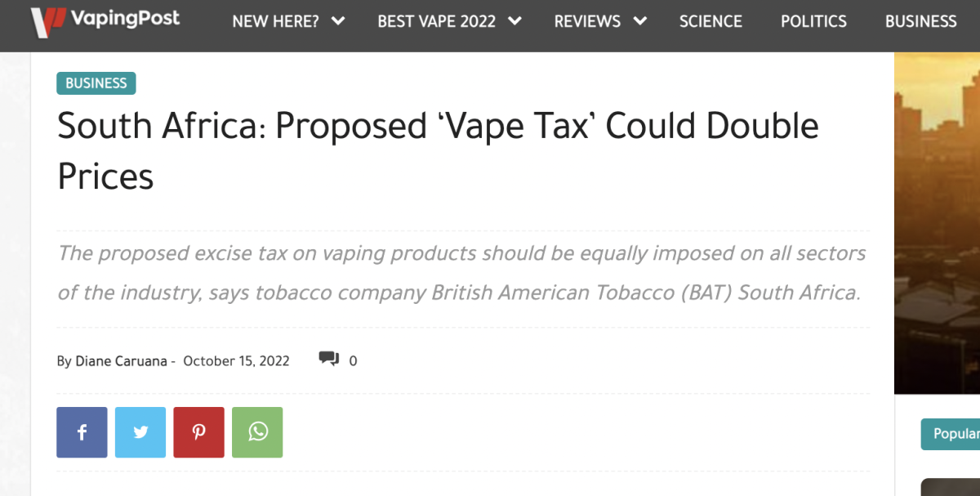Screen dimensions: 980x496
Task: Click the Business category tag
Action: click(x=96, y=83)
